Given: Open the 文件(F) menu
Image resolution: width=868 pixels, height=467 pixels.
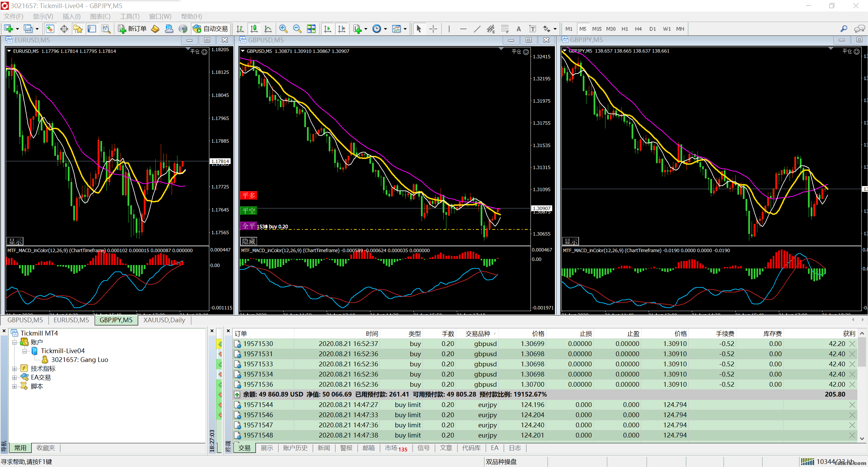Looking at the screenshot, I should [x=14, y=16].
